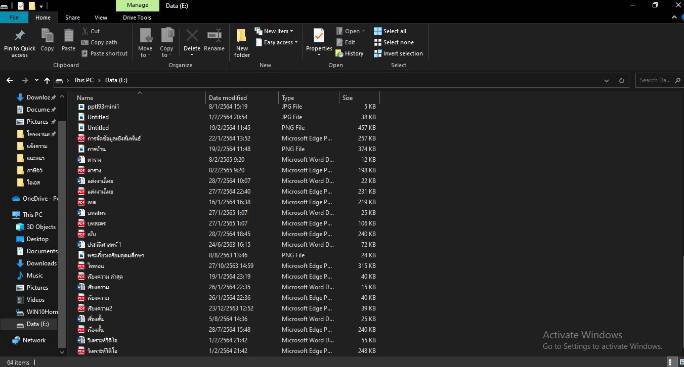The image size is (684, 367).
Task: Click the Open command in ribbon
Action: point(350,31)
